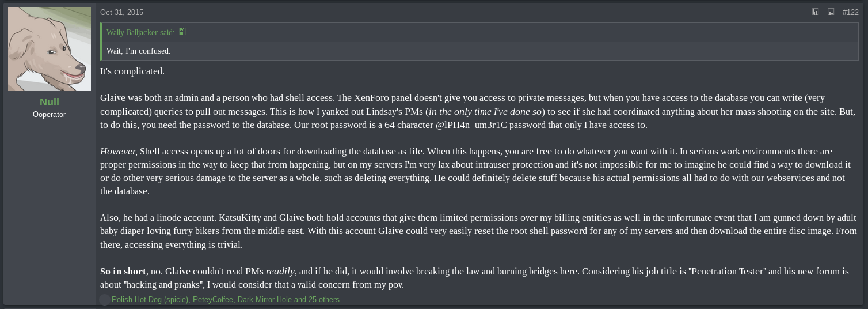Click the bold "So in short" text
This screenshot has width=868, height=309.
point(123,271)
